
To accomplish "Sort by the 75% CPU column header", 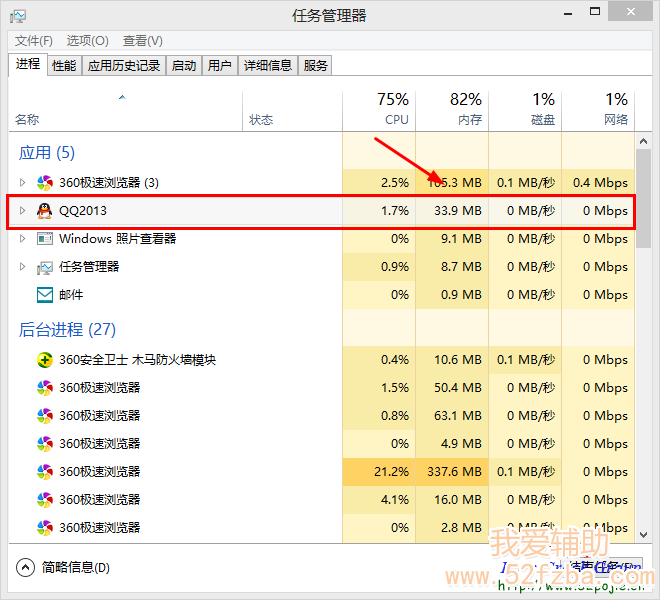I will 379,111.
